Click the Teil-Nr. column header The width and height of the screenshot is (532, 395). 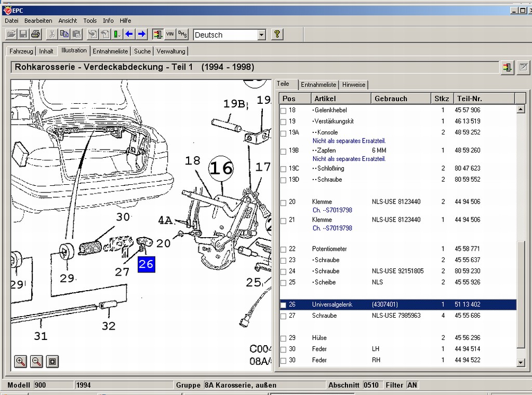484,99
